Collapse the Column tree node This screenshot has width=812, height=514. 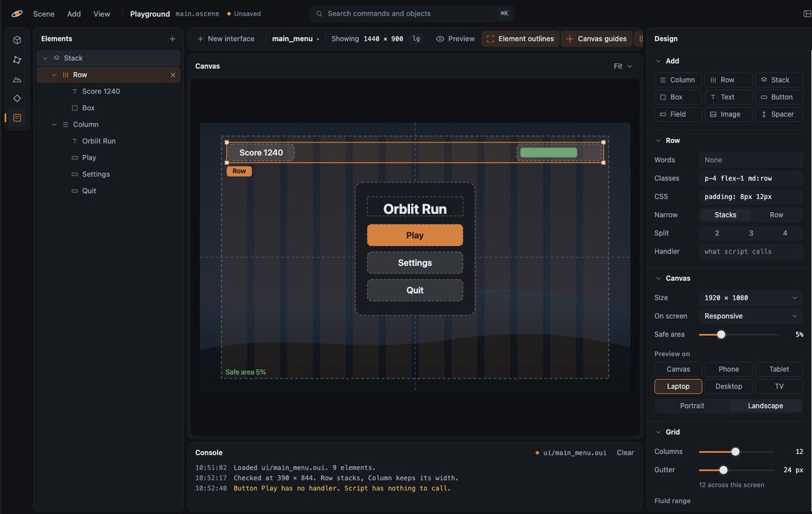54,125
